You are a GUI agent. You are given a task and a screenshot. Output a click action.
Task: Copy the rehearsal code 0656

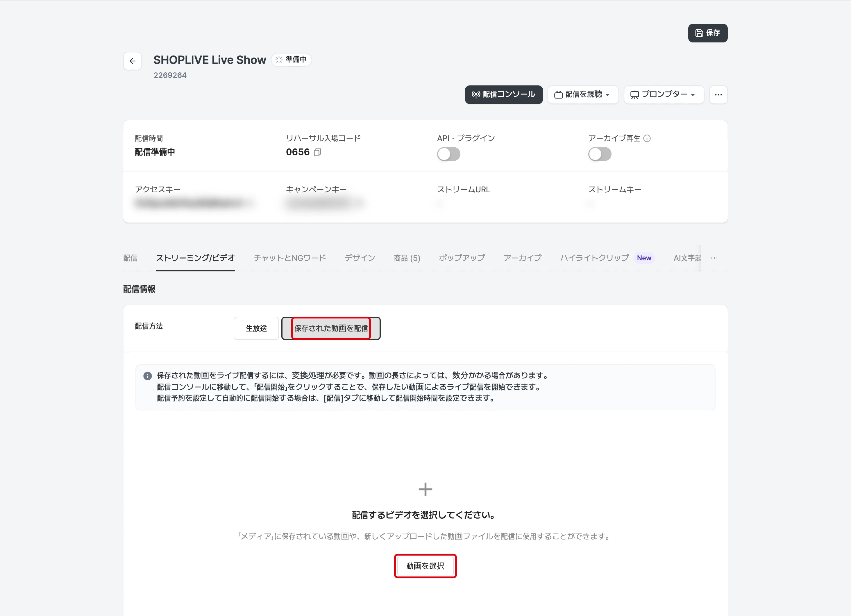tap(317, 152)
